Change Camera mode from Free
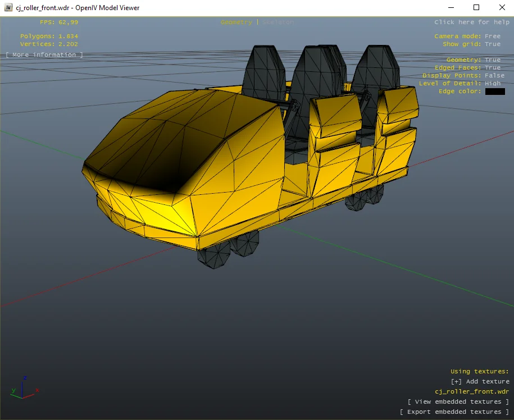This screenshot has height=420, width=514. tap(493, 36)
